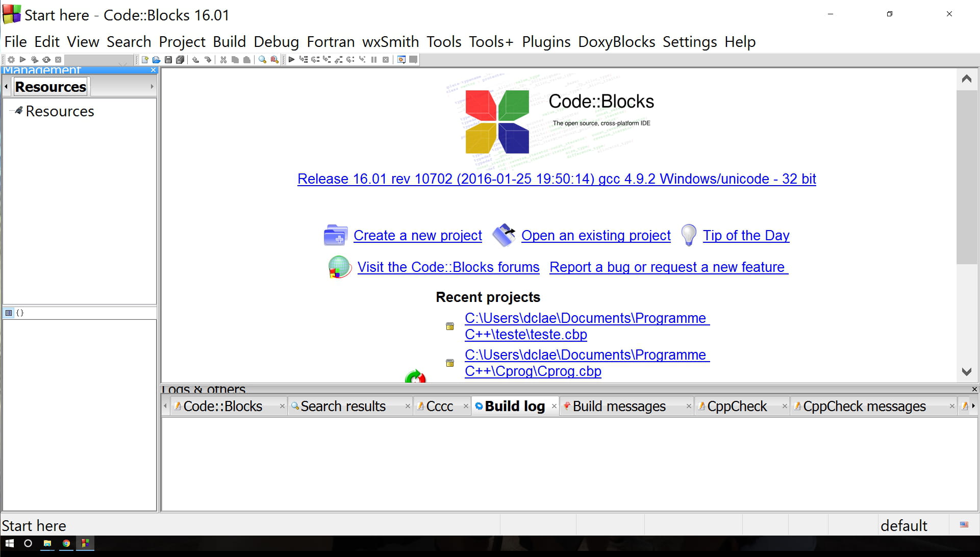Click the Next line debug icon
Image resolution: width=980 pixels, height=557 pixels.
(315, 60)
